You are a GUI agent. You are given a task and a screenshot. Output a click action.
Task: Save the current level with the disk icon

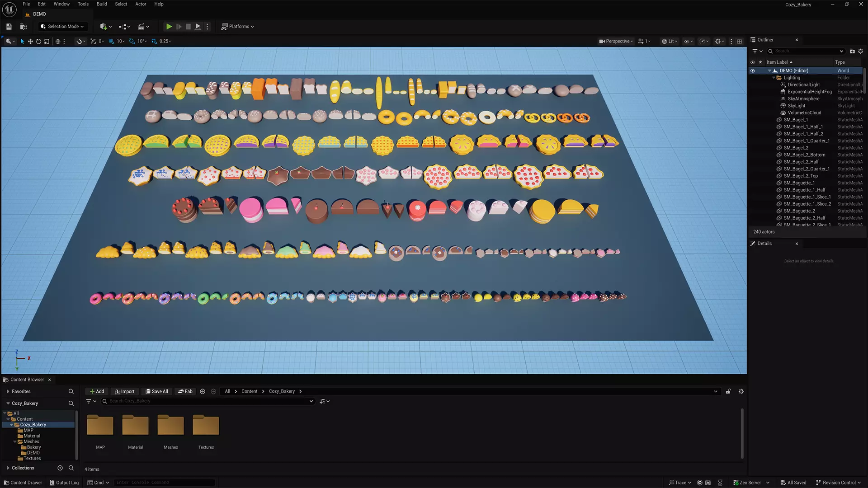(x=9, y=27)
